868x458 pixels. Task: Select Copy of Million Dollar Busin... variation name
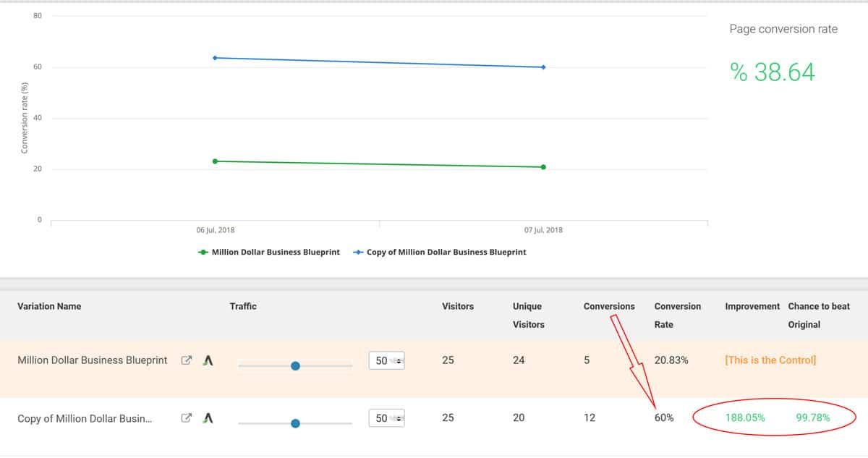click(x=85, y=418)
